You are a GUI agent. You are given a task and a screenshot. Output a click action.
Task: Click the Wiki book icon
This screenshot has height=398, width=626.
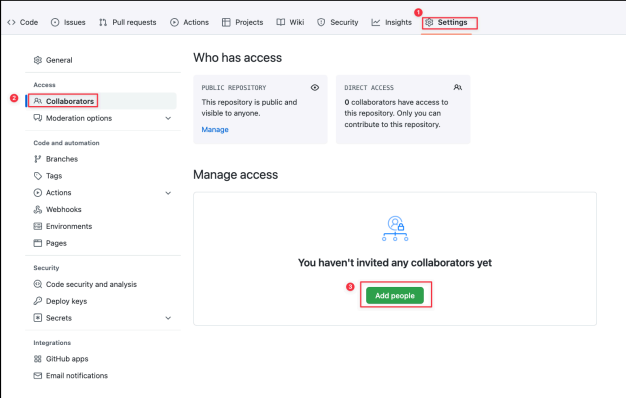pyautogui.click(x=281, y=22)
